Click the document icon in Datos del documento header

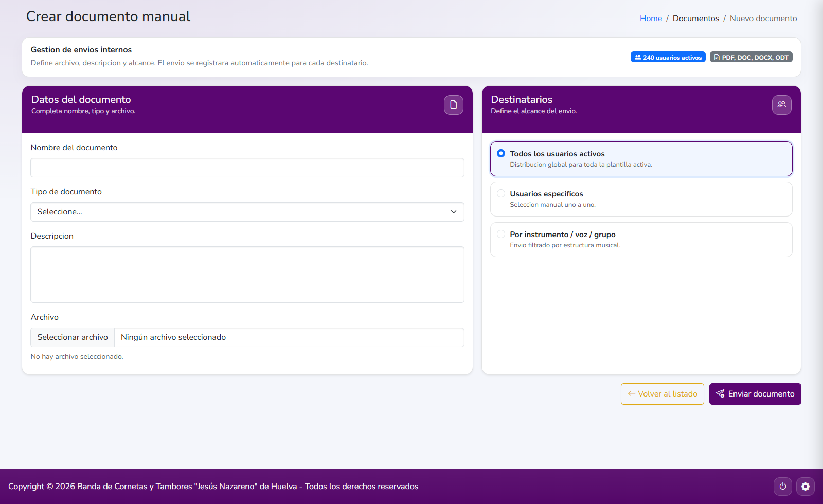[x=453, y=105]
